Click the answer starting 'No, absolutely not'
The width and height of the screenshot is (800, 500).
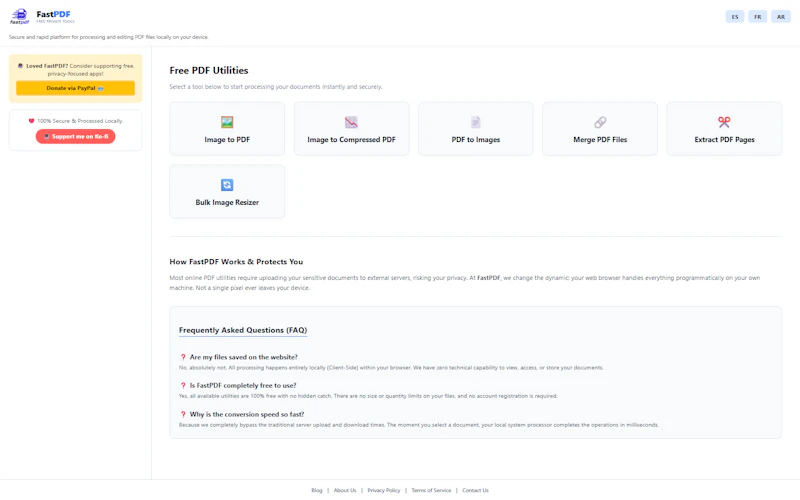click(391, 367)
